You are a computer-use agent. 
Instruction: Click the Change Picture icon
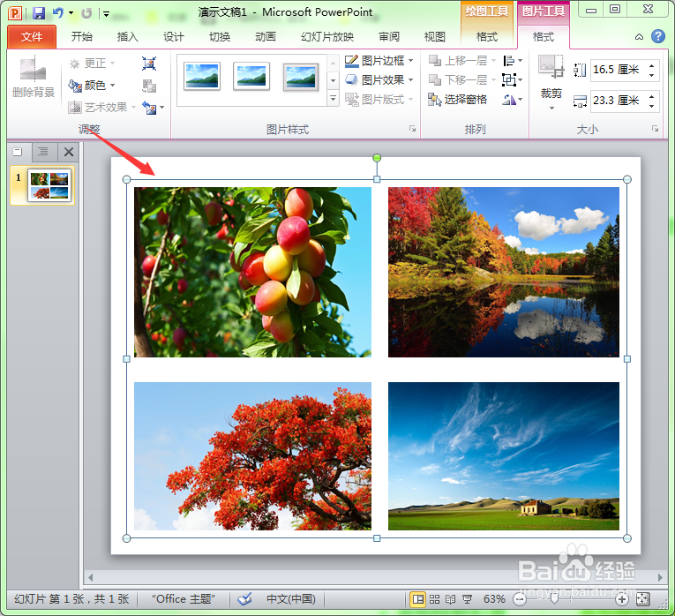pos(149,86)
